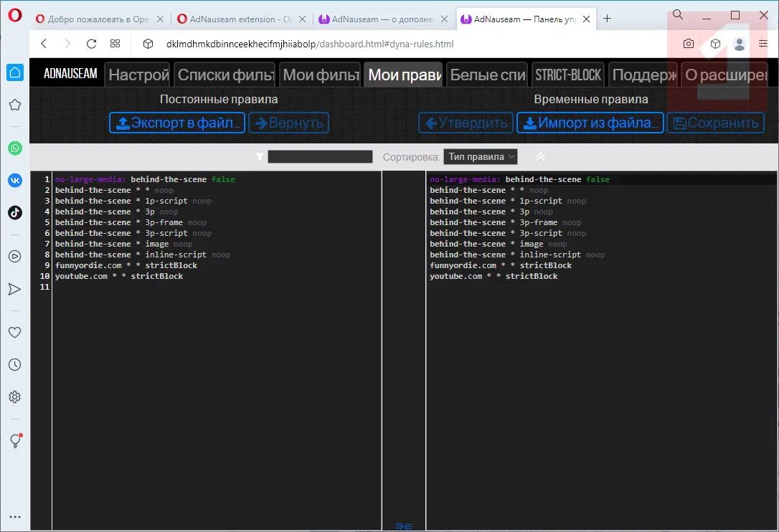Click the address bar URL

[x=310, y=44]
